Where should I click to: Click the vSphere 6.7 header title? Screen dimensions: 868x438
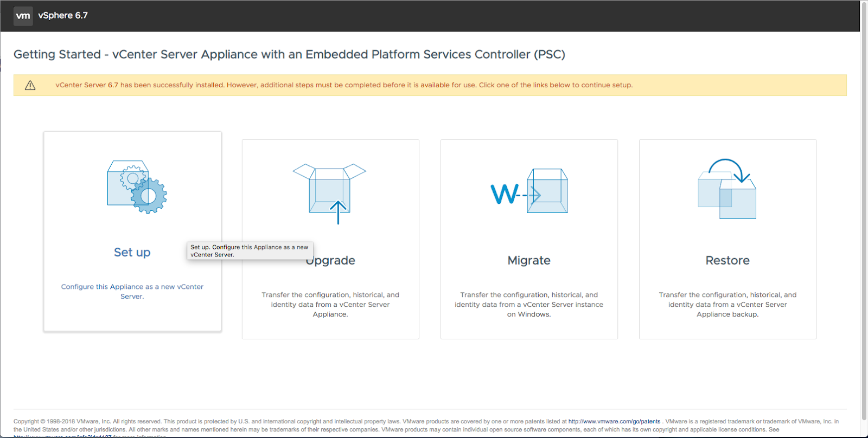click(63, 16)
